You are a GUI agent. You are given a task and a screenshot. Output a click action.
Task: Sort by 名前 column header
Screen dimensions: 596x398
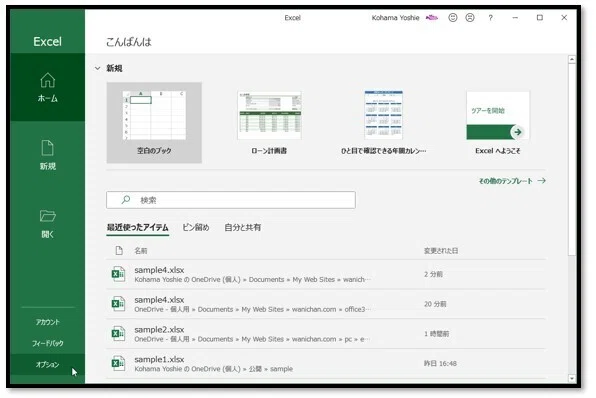pos(141,251)
